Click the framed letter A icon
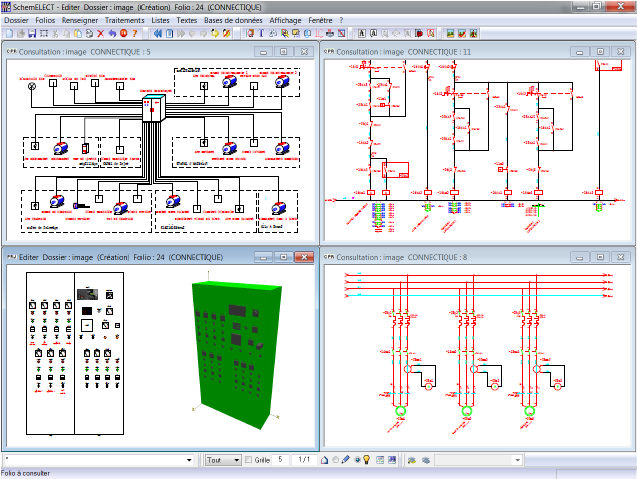The width and height of the screenshot is (638, 479). pyautogui.click(x=361, y=33)
